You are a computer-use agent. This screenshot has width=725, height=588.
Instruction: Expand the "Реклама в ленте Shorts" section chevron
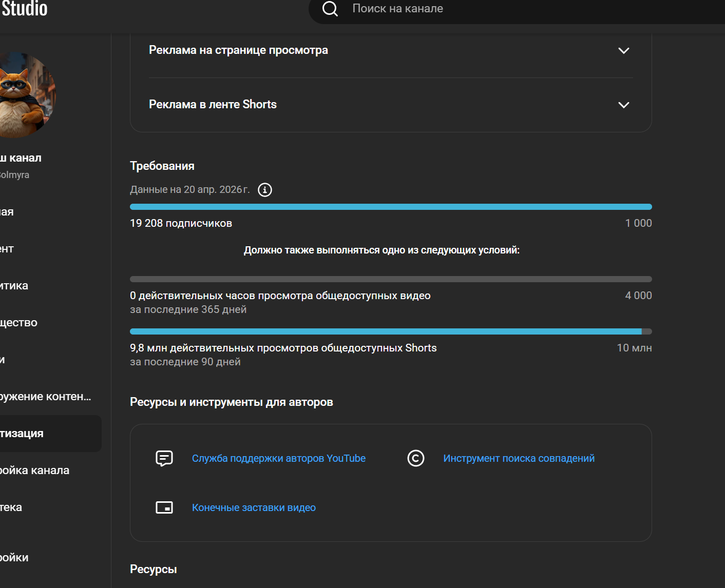coord(624,105)
